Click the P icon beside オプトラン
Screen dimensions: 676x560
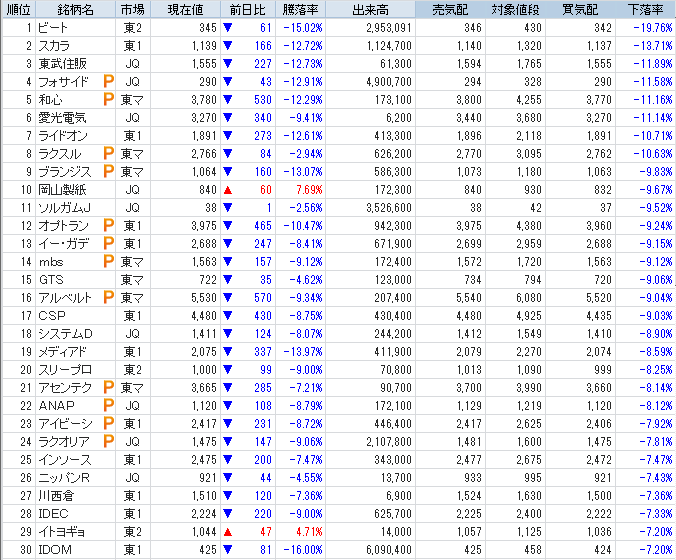point(109,225)
